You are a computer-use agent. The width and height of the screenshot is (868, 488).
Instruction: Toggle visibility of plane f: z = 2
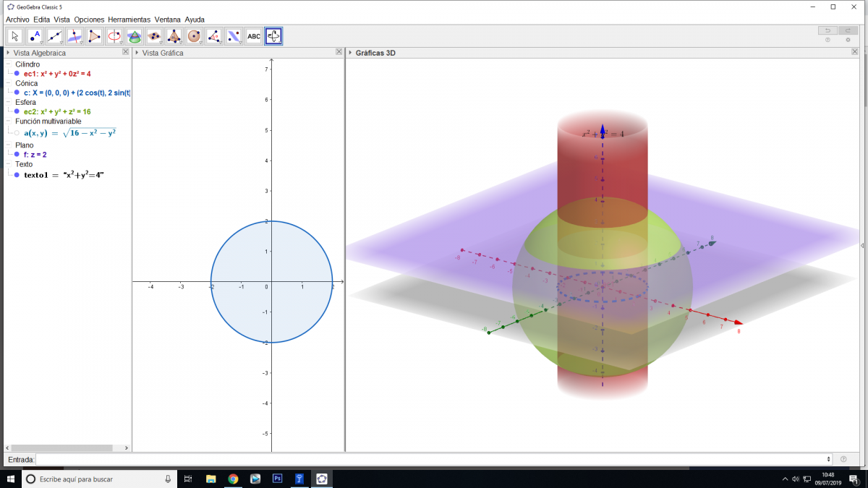(17, 155)
